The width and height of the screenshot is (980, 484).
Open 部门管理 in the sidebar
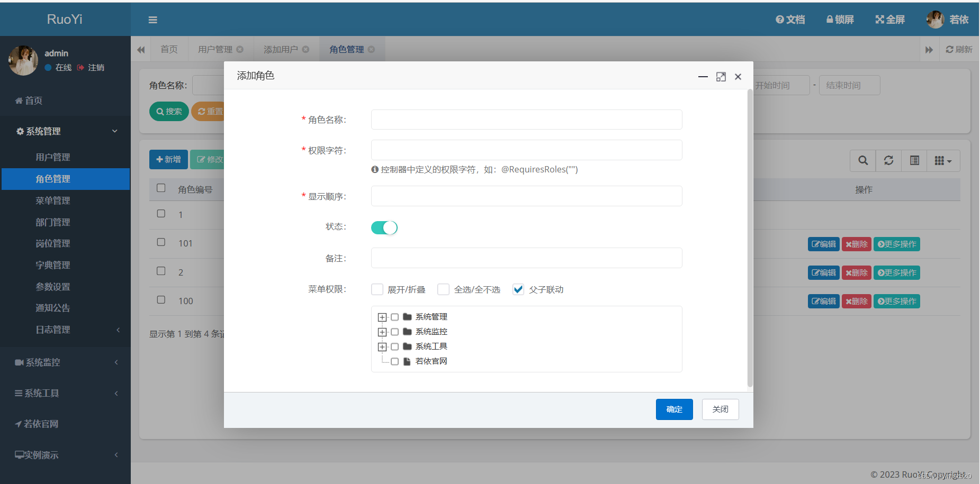pyautogui.click(x=53, y=222)
